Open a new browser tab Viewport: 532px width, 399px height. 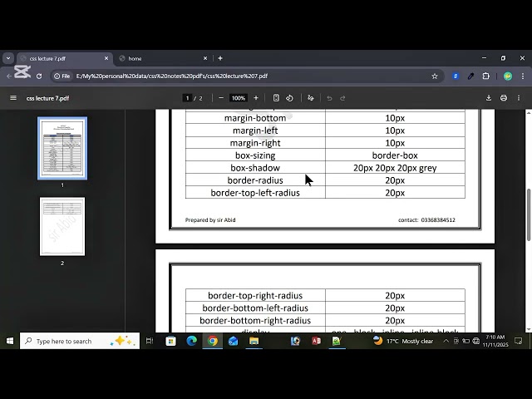[220, 58]
